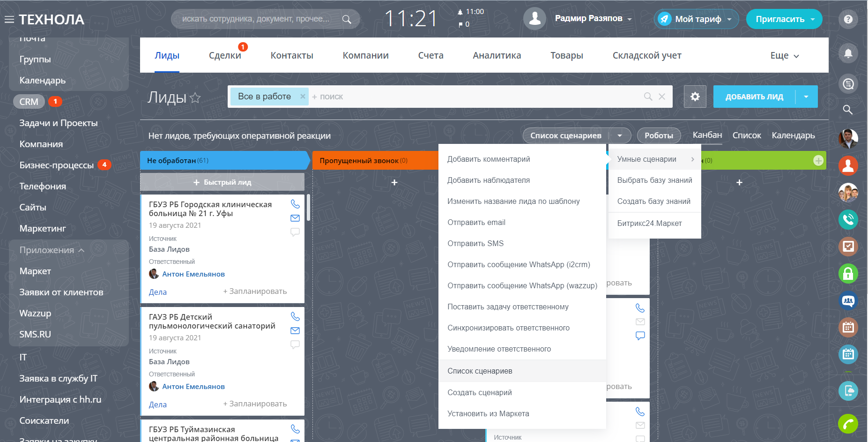Screen dimensions: 868x442
Task: Switch to the Сделки tab
Action: [x=225, y=55]
